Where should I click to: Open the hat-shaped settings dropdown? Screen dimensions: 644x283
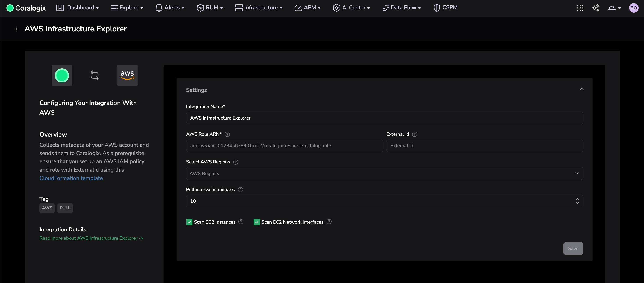point(614,8)
